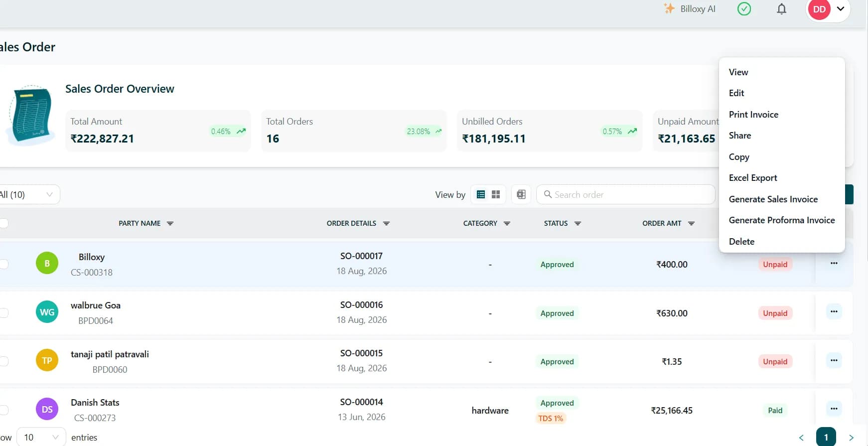Choose Generate Proforma Invoice
This screenshot has width=868, height=446.
pyautogui.click(x=782, y=220)
